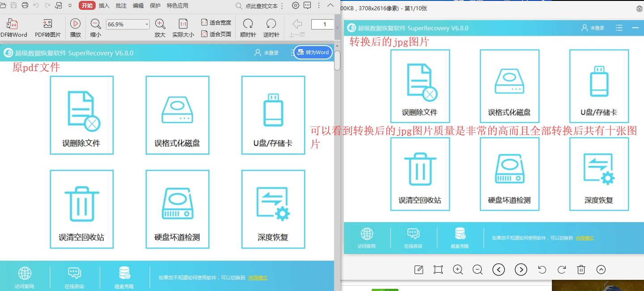The width and height of the screenshot is (644, 291).
Task: Redo via the quick access toolbar
Action: [x=47, y=5]
